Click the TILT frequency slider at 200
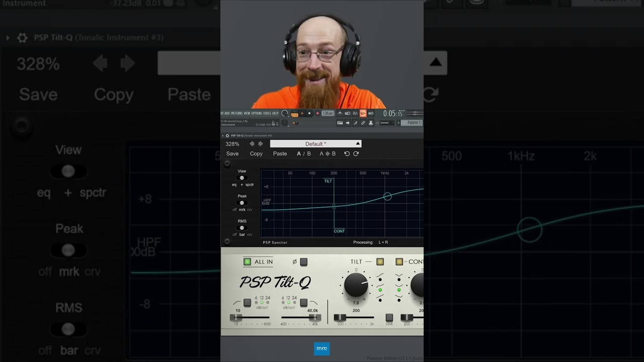Viewport: 644px width, 362px height. click(x=340, y=318)
